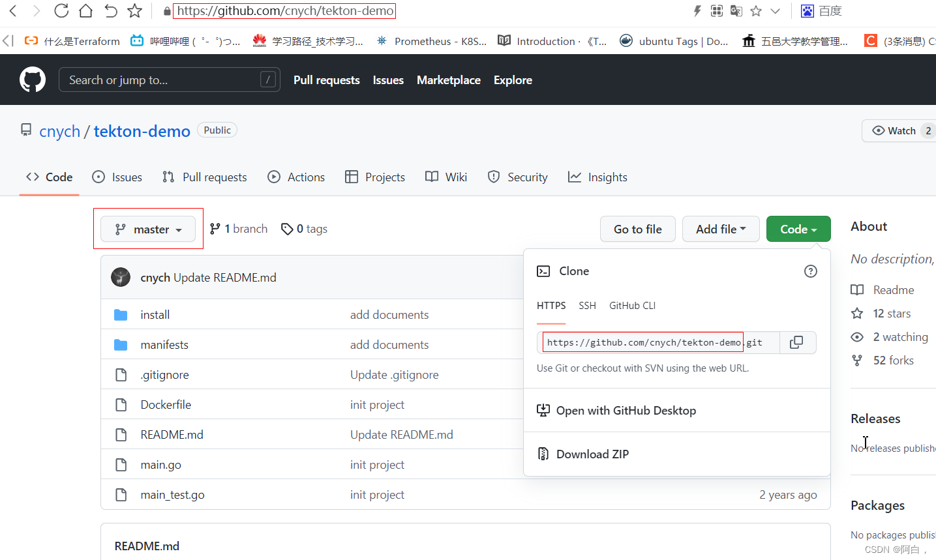Viewport: 936px width, 560px height.
Task: Open the ubuntu Tags bookmark
Action: click(674, 41)
